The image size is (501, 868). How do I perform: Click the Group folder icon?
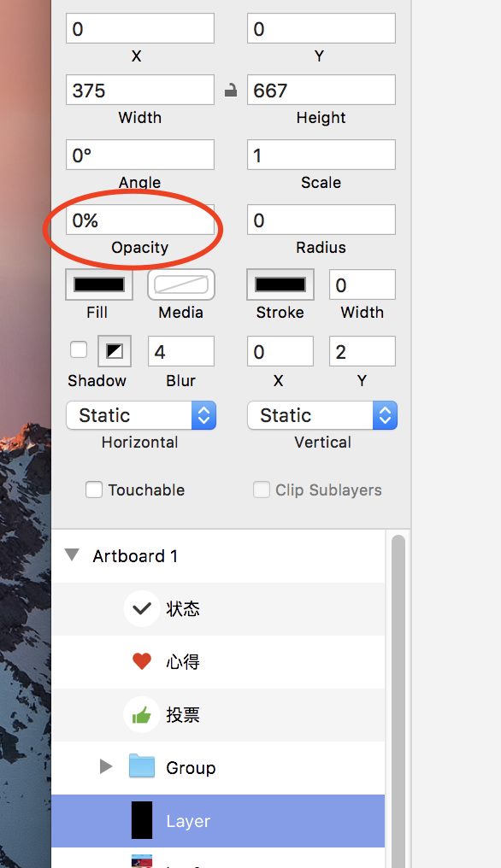coord(142,766)
